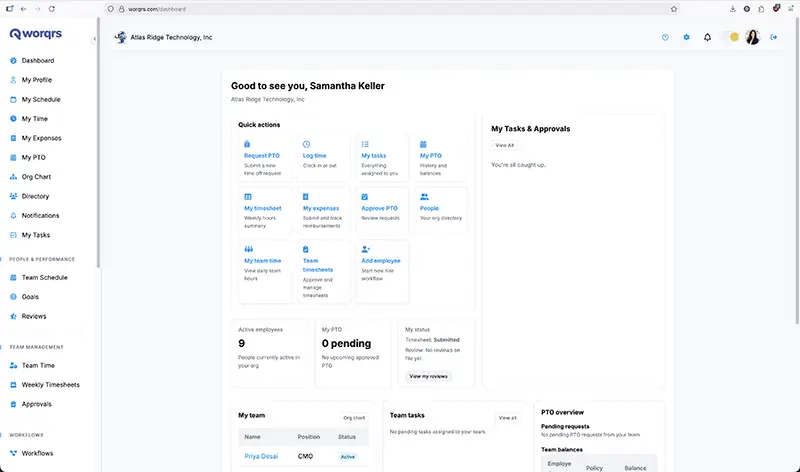This screenshot has height=472, width=800.
Task: Click the Add employee quick action
Action: coord(382,271)
